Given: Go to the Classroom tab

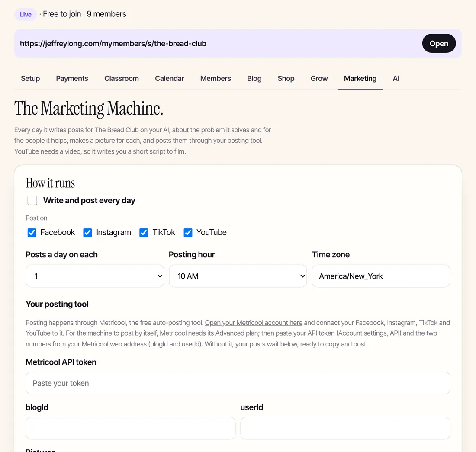Looking at the screenshot, I should 122,79.
